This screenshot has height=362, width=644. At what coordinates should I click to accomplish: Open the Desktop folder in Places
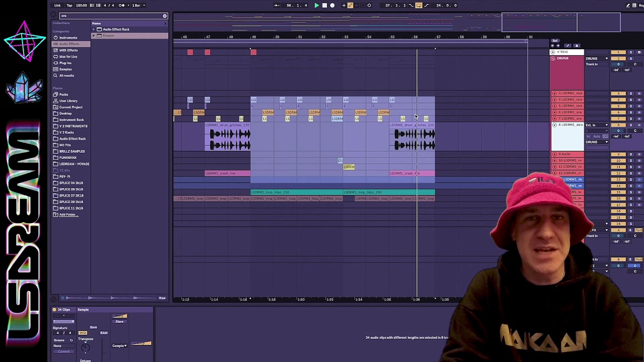65,114
